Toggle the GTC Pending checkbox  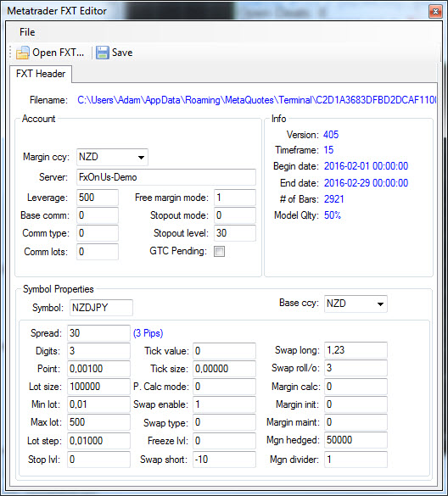pyautogui.click(x=219, y=252)
